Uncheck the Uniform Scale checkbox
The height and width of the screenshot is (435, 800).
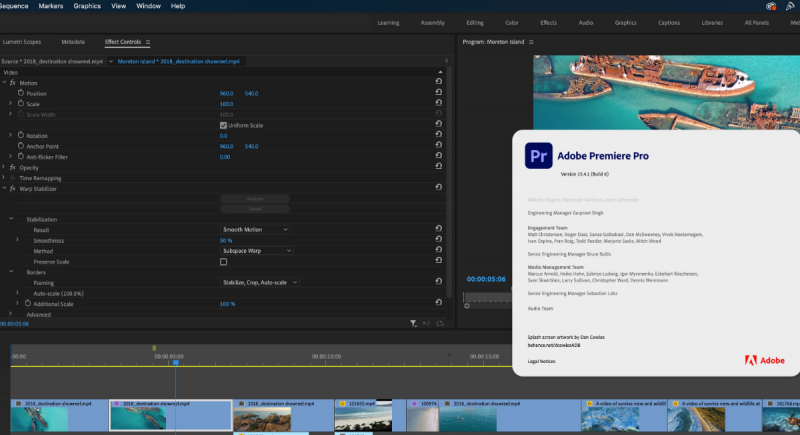(223, 125)
